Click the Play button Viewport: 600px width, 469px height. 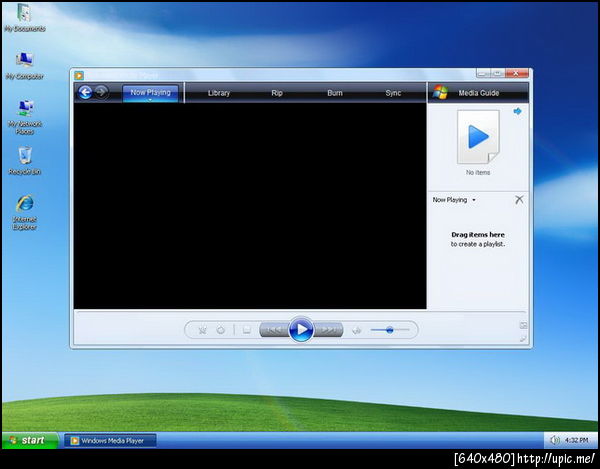click(301, 329)
